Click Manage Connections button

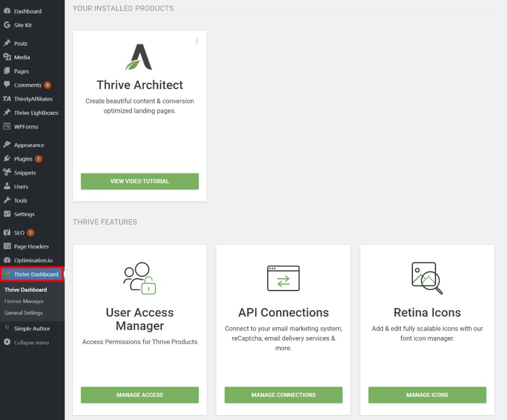coord(283,395)
